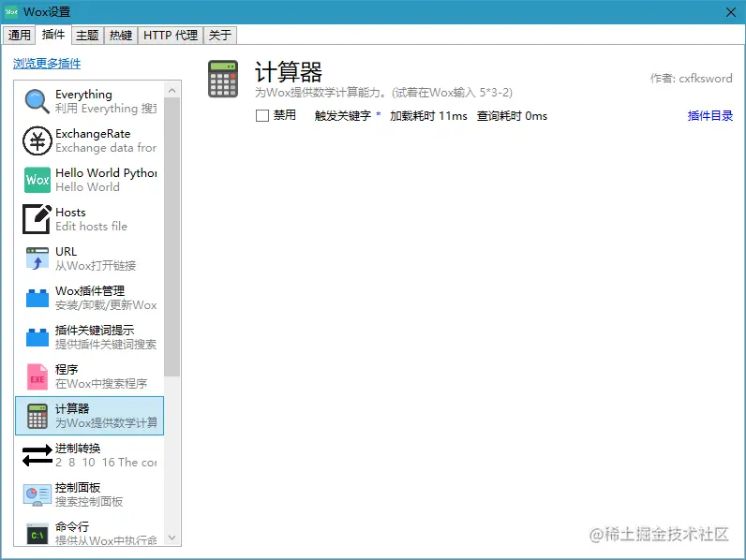The image size is (746, 560).
Task: Click the pink EXE 程序 icon
Action: click(x=37, y=376)
